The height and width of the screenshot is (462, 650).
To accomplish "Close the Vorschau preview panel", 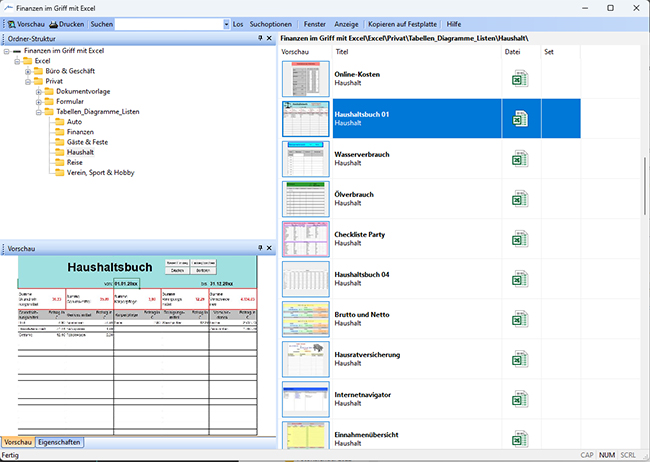I will [x=268, y=247].
